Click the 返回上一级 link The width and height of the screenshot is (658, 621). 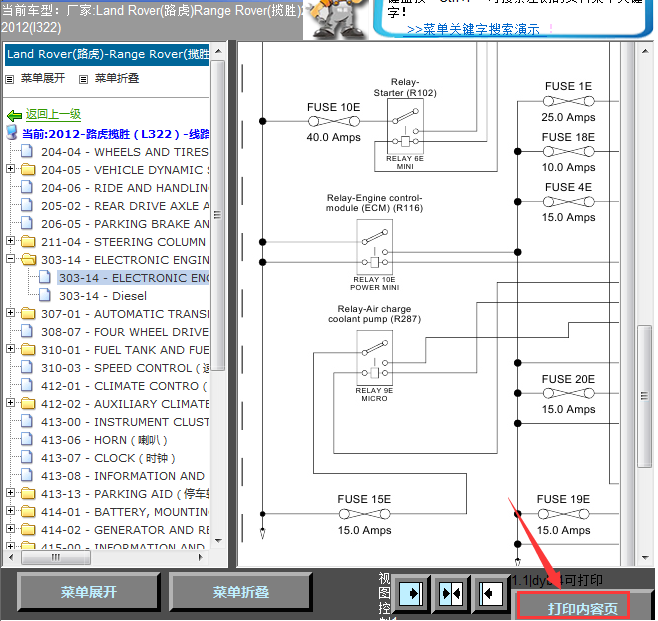(x=53, y=114)
